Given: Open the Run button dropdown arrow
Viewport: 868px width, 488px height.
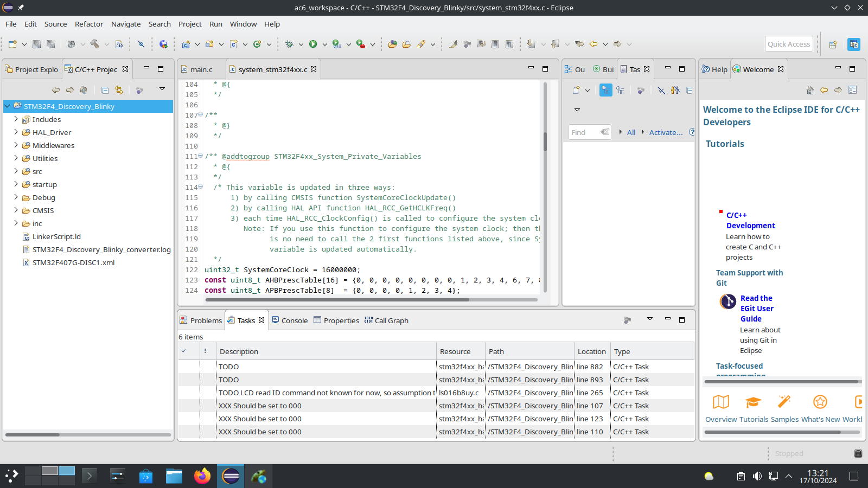Looking at the screenshot, I should click(x=324, y=44).
